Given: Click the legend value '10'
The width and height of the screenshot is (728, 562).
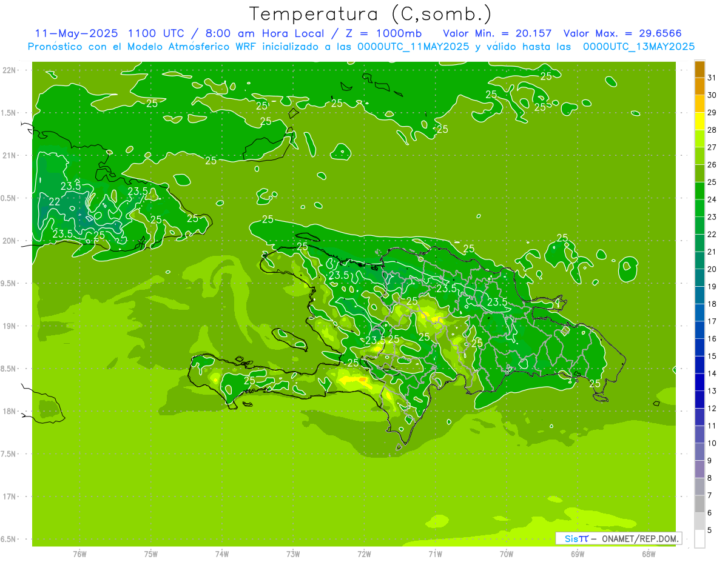Looking at the screenshot, I should coord(712,443).
